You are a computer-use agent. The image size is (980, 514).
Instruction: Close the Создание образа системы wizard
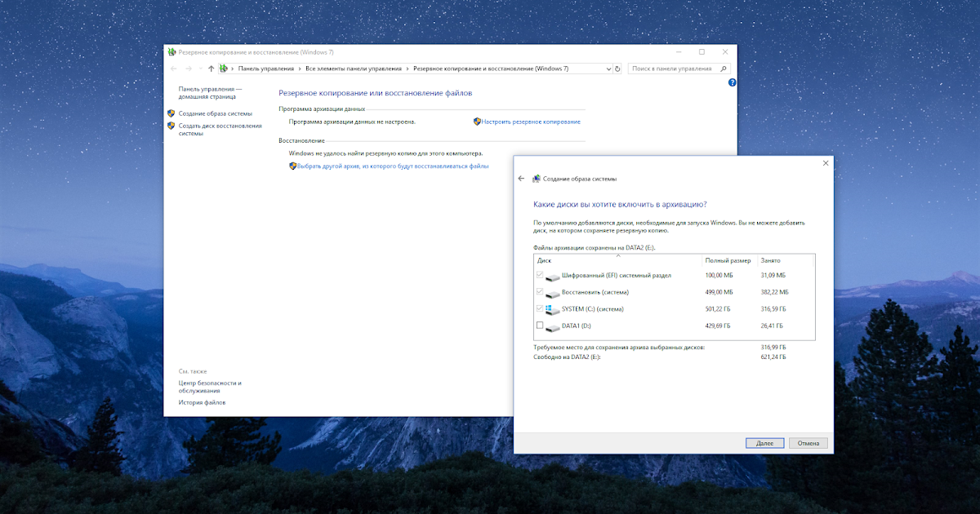click(825, 163)
